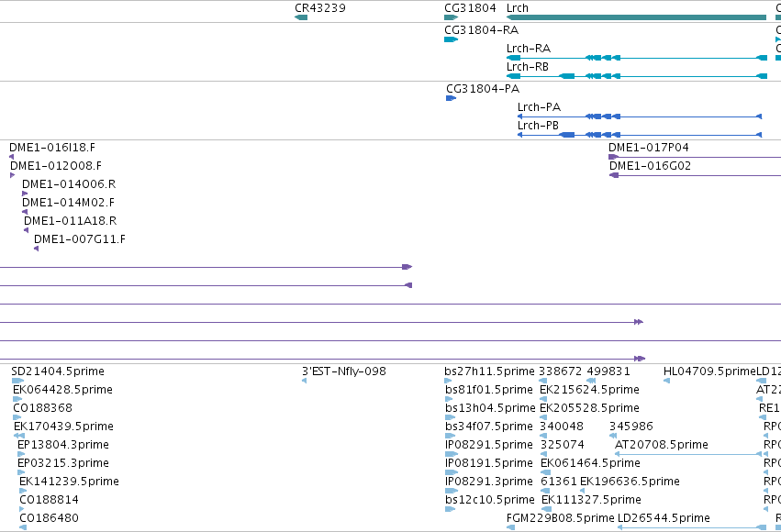The image size is (781, 532).
Task: Select the LD26544.5prime EST label
Action: point(664,518)
